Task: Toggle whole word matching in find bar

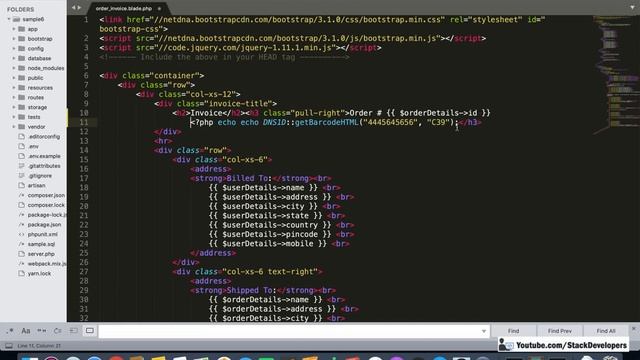Action: coord(42,331)
